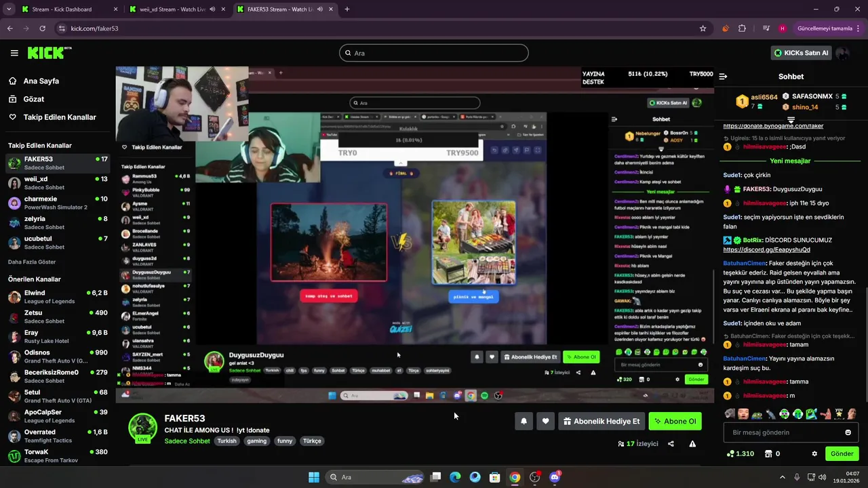Click Gönder send button
Viewport: 868px width, 488px height.
(842, 453)
